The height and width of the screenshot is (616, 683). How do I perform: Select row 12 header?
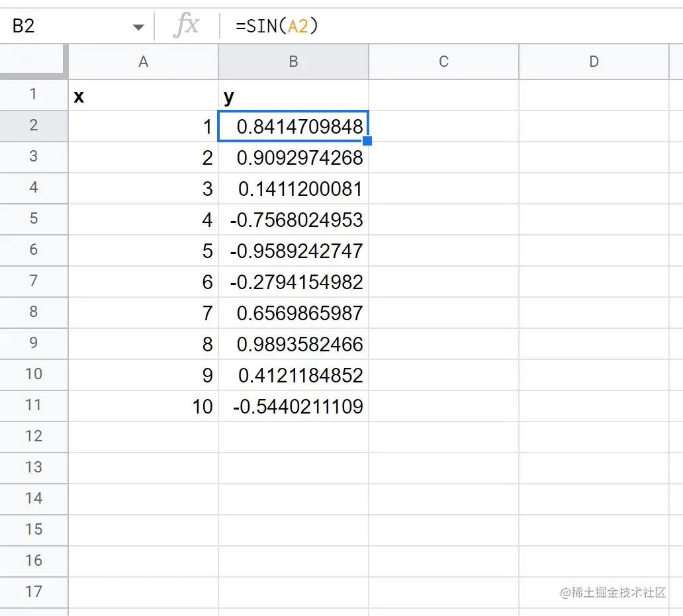[34, 437]
